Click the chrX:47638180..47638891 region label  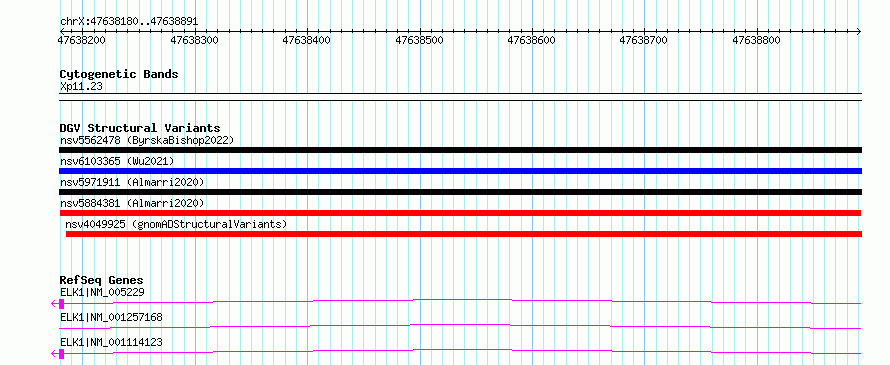(129, 22)
